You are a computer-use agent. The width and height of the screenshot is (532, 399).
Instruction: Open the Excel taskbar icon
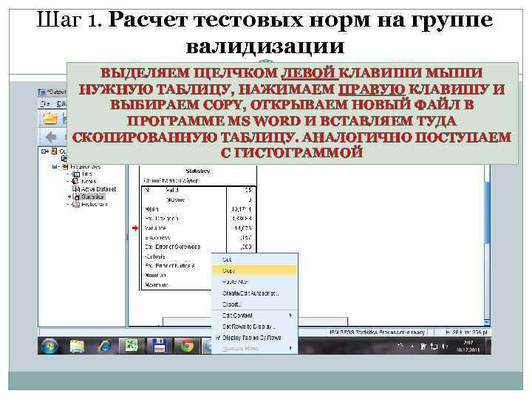(x=132, y=347)
